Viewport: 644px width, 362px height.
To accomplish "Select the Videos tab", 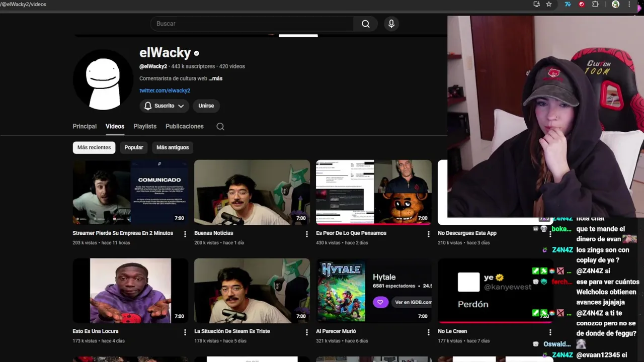I will [115, 126].
